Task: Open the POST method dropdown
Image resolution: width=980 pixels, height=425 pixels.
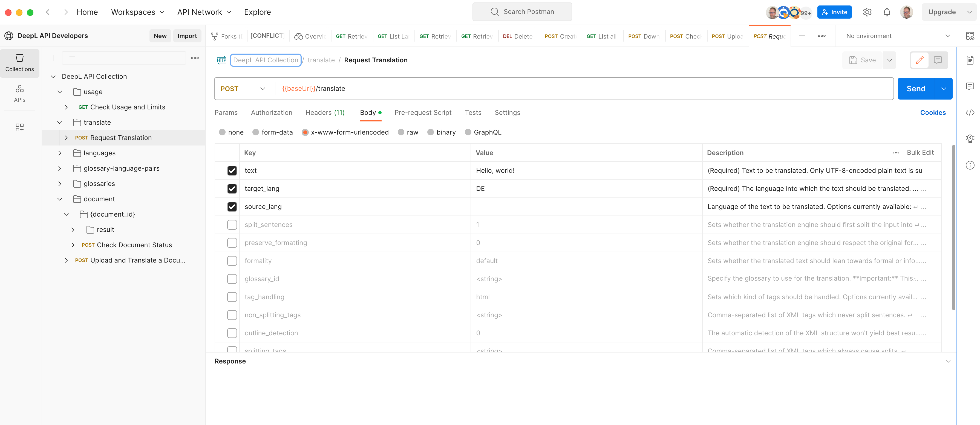Action: click(243, 89)
